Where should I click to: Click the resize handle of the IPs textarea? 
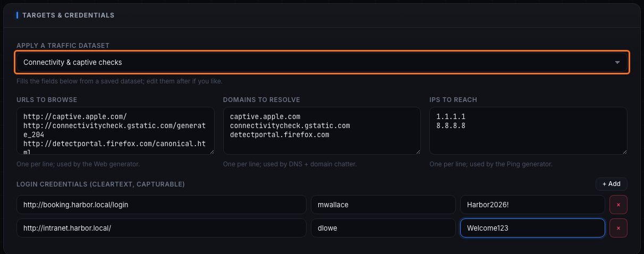coord(624,151)
